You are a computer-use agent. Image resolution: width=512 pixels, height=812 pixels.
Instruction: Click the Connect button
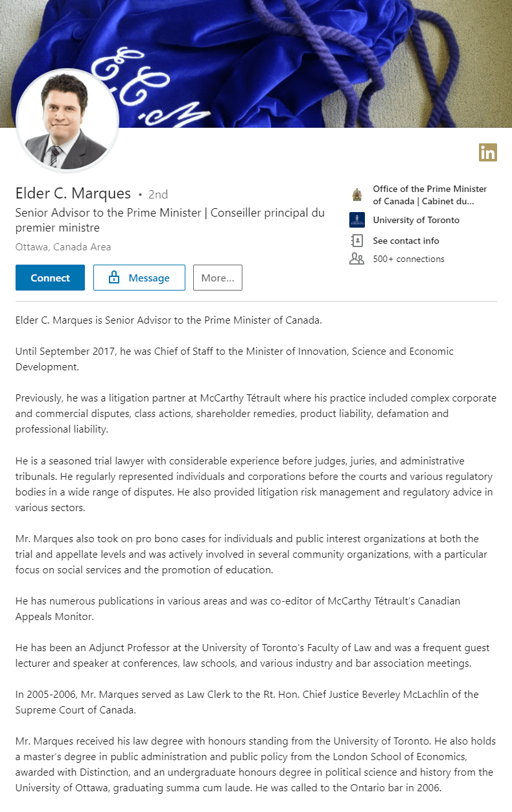(x=50, y=278)
